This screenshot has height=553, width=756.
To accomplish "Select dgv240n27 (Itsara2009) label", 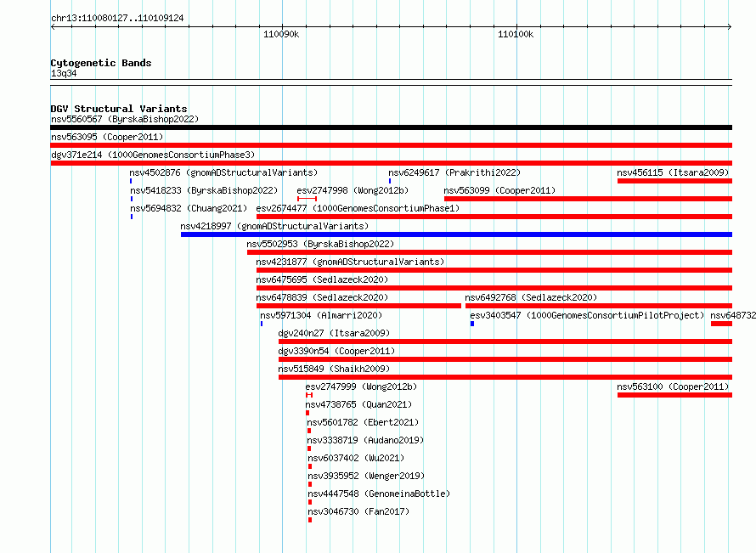I will (x=334, y=333).
